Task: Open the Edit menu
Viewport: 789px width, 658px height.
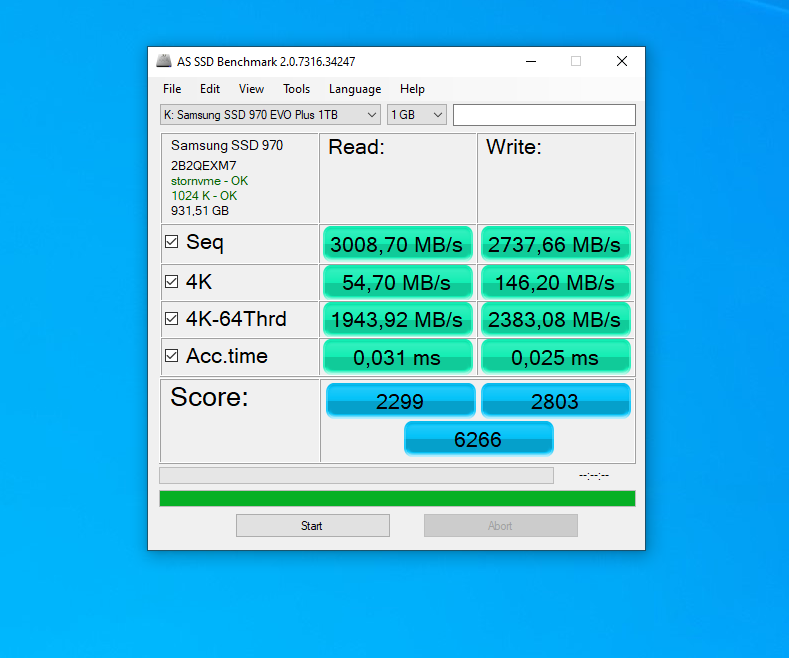Action: pos(210,89)
